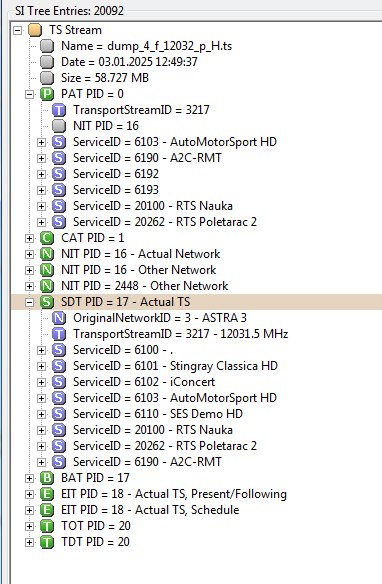Click the green S icon for SDT PID = 17

[47, 302]
